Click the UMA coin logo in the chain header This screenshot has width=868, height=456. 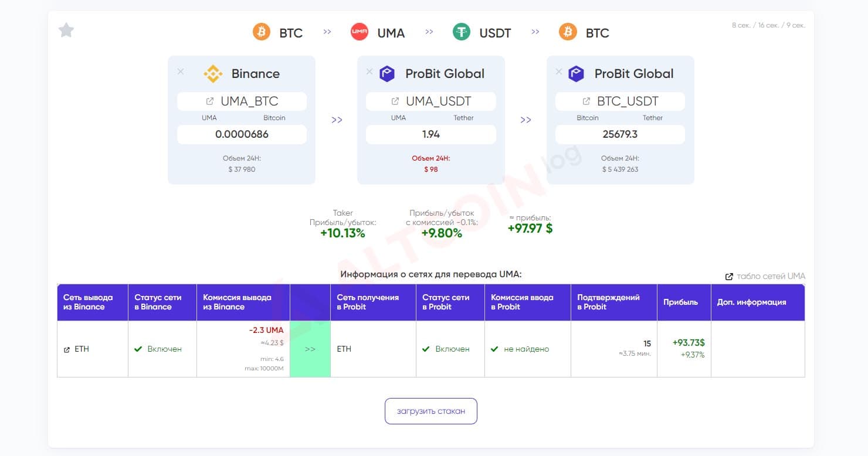[x=359, y=32]
